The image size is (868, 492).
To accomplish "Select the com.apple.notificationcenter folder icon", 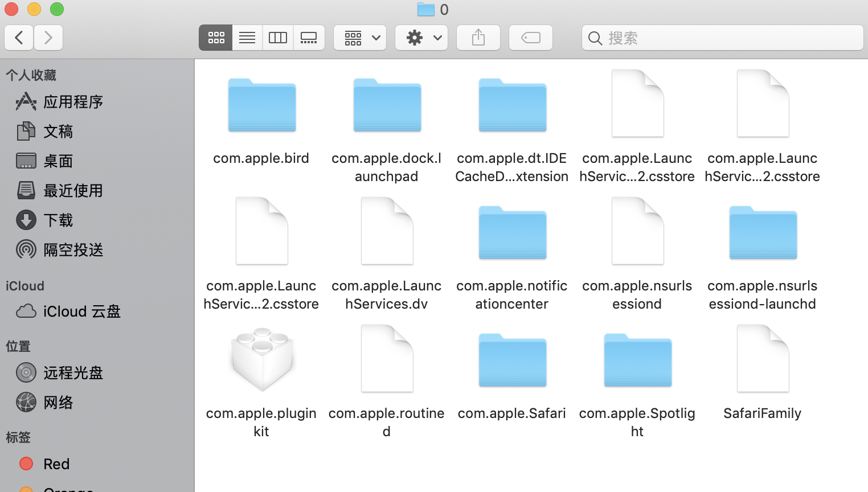I will tap(513, 232).
